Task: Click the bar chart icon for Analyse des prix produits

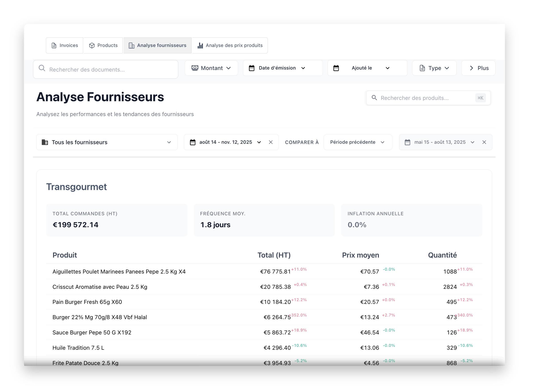Action: (x=200, y=45)
